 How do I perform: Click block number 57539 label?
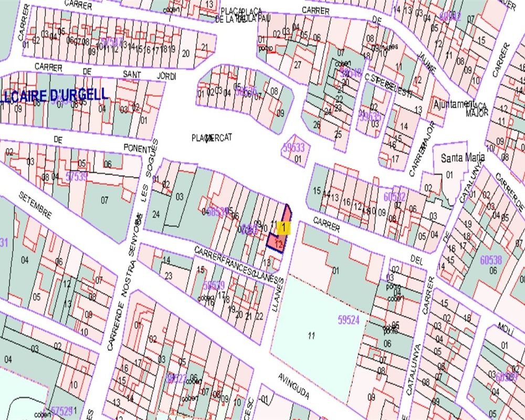[x=77, y=176]
